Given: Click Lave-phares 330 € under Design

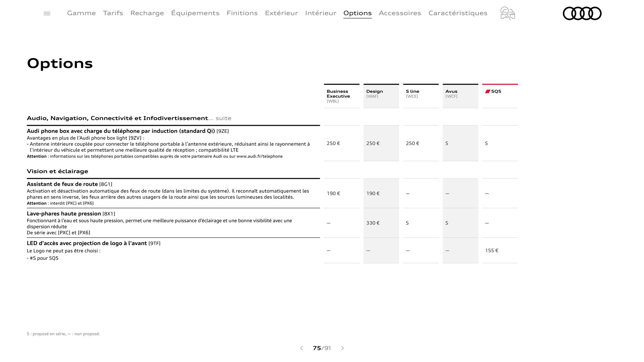Looking at the screenshot, I should coord(373,223).
